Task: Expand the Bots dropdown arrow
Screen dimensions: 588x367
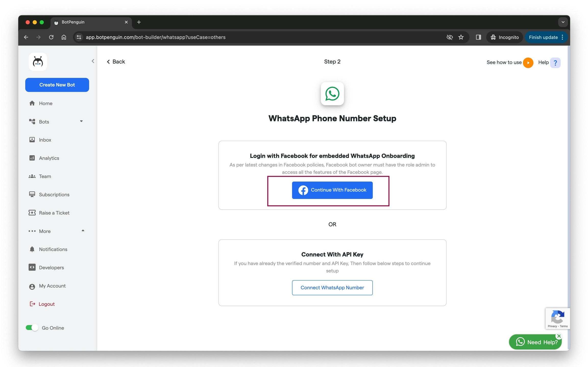Action: pos(81,122)
